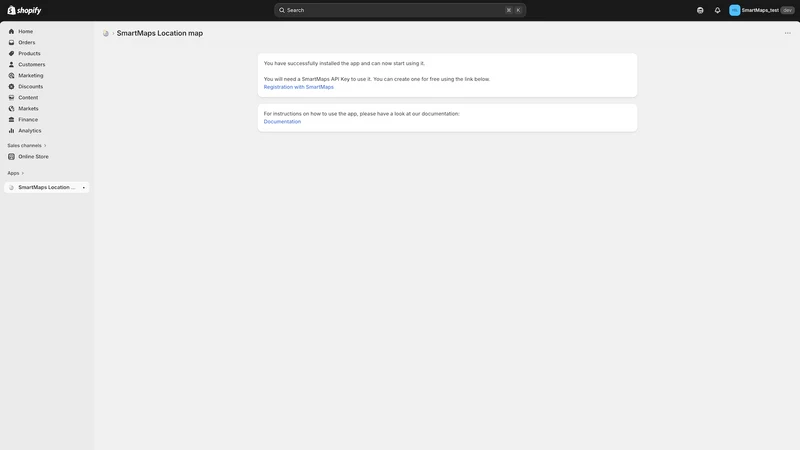Click the Marketing target icon

click(x=11, y=76)
